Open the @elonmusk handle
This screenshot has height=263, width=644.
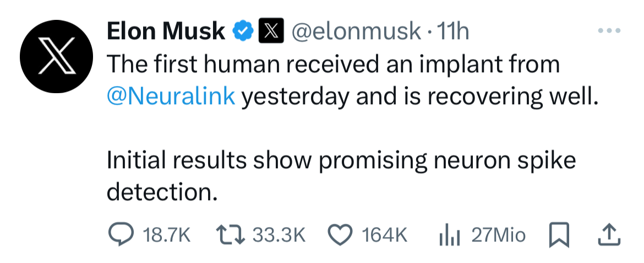(x=357, y=31)
